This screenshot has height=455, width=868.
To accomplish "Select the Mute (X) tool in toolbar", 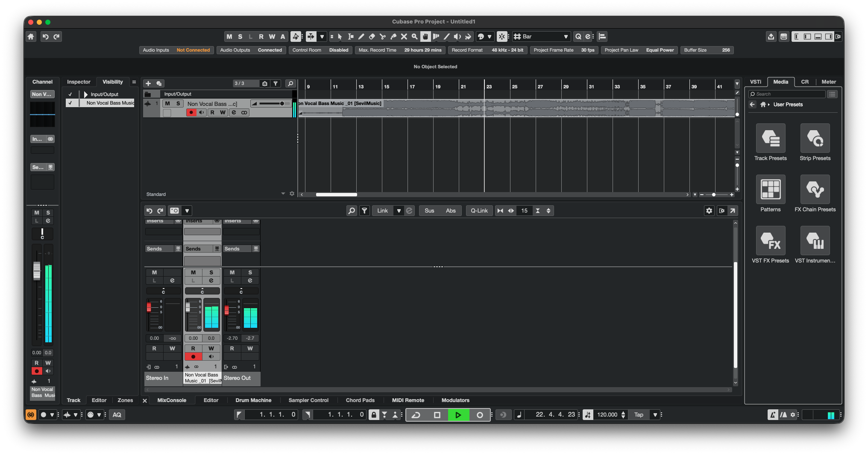I will click(404, 37).
